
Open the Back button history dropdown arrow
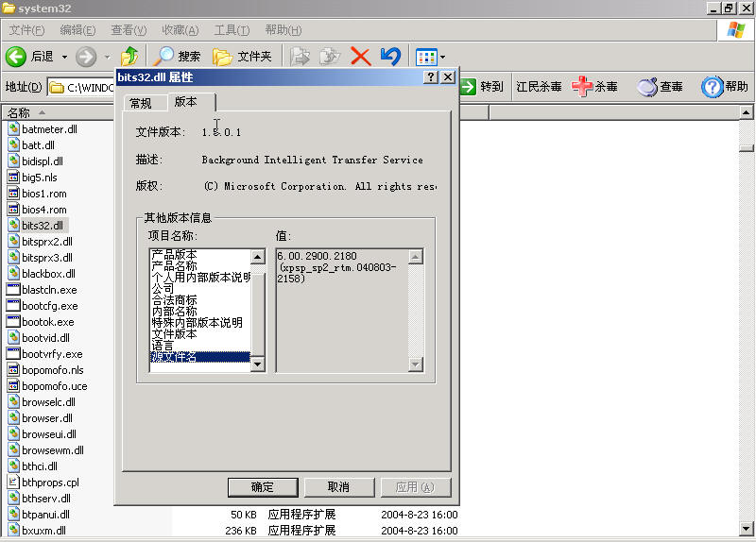click(x=64, y=57)
